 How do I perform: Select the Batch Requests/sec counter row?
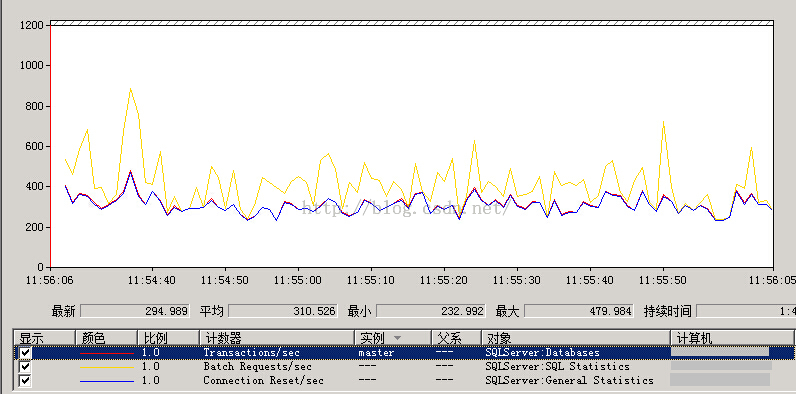coord(404,367)
